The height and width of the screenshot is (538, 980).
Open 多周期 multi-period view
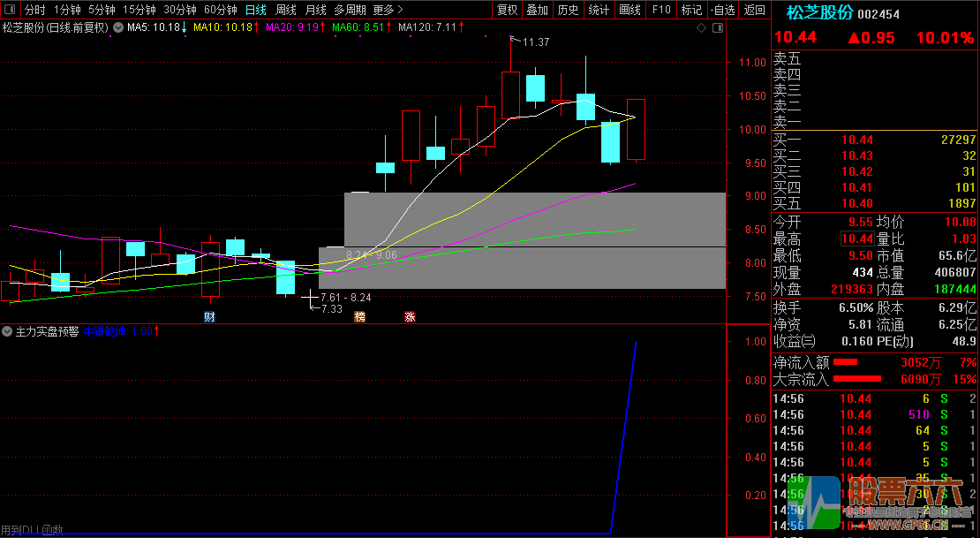pyautogui.click(x=350, y=10)
